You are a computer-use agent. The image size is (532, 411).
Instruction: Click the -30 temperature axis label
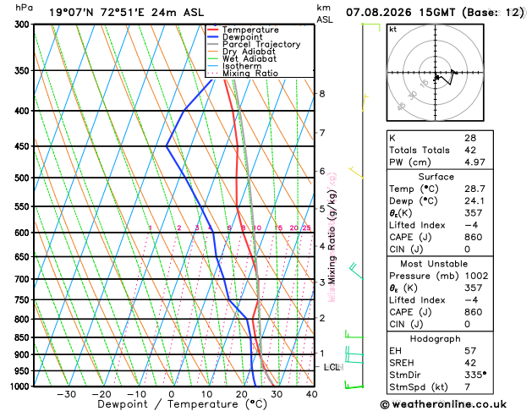point(67,394)
